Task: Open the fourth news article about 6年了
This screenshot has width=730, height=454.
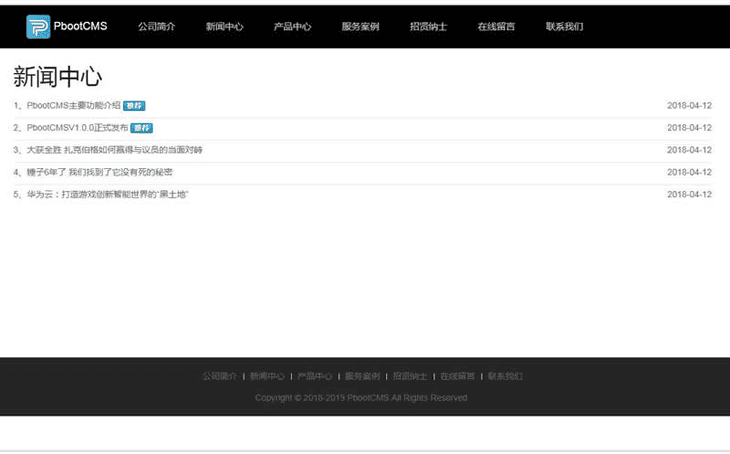Action: [100, 172]
